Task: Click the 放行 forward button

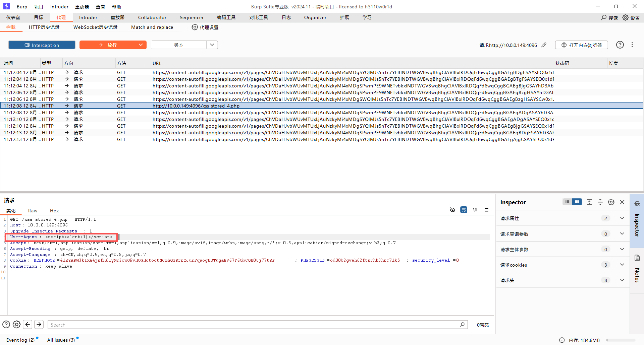Action: pos(107,45)
